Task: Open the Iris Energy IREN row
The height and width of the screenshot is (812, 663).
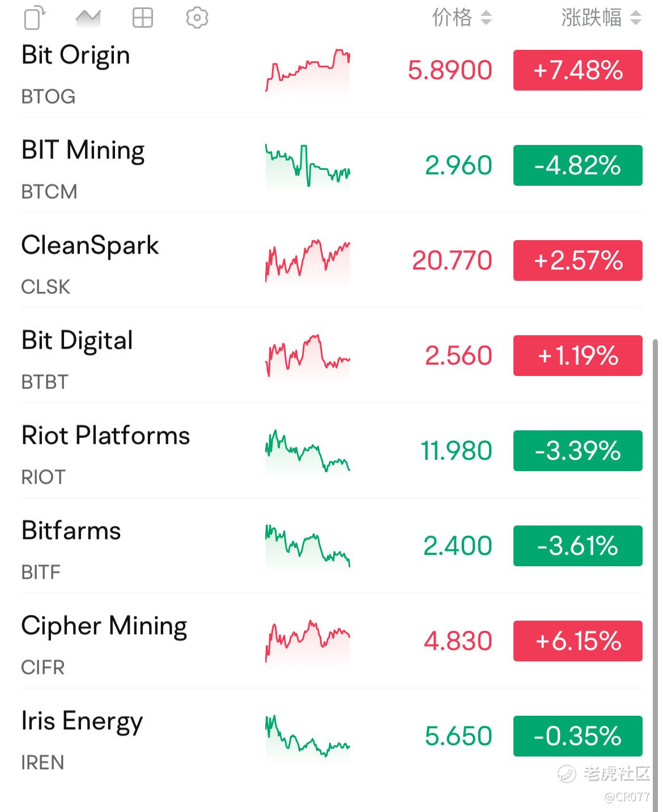Action: pos(331,736)
